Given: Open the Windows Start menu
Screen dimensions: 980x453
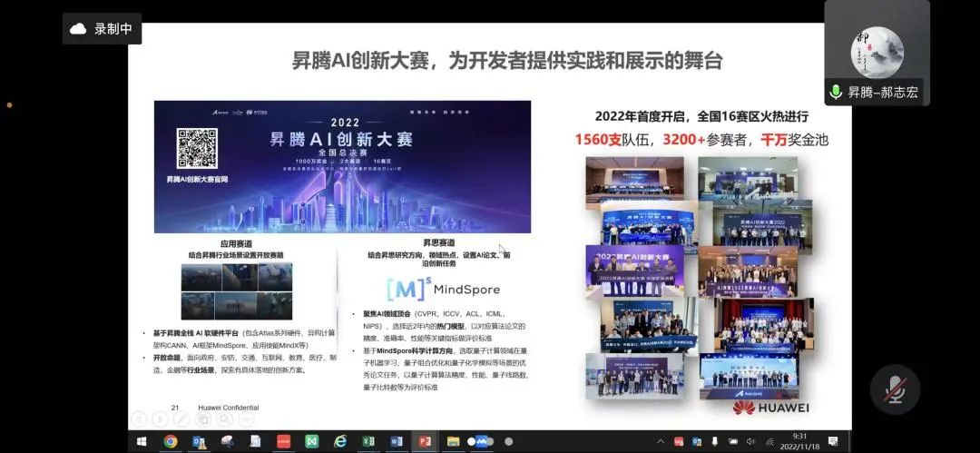Looking at the screenshot, I should click(142, 442).
